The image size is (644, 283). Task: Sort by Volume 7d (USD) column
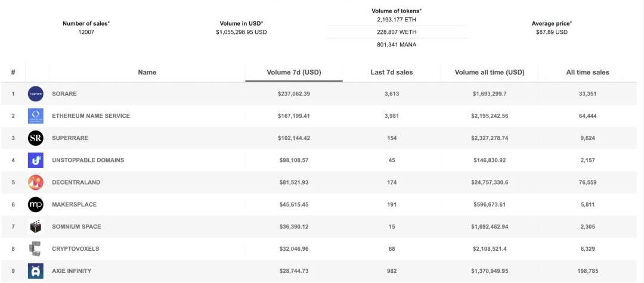293,72
